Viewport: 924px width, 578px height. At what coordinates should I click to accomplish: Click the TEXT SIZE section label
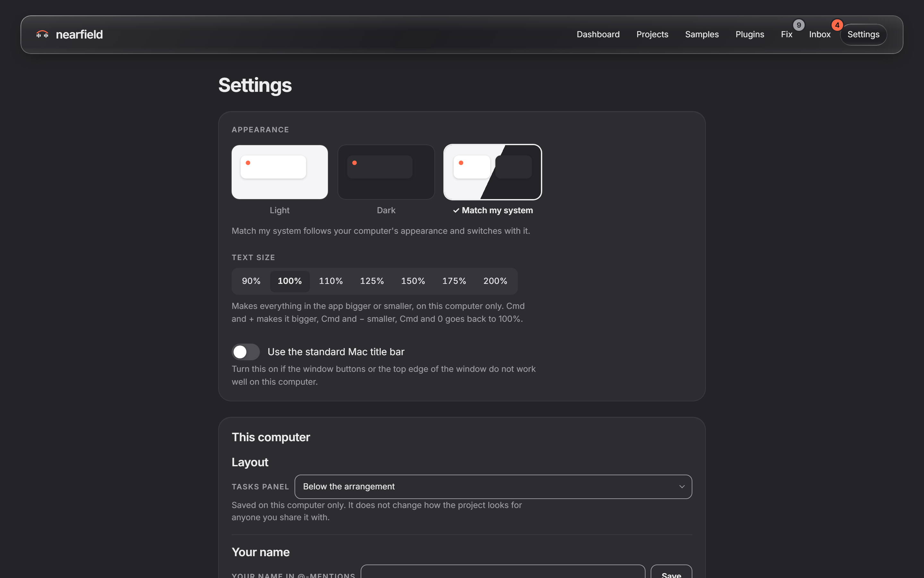253,258
